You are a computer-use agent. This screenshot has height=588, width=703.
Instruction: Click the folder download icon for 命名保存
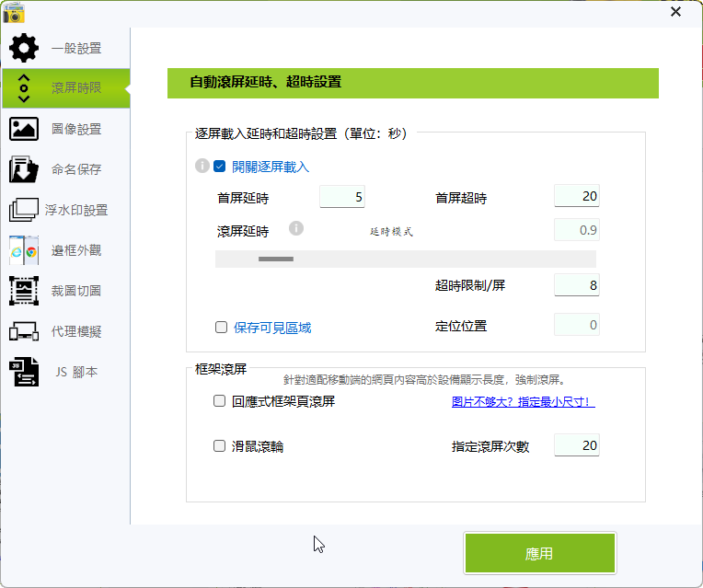(x=24, y=169)
